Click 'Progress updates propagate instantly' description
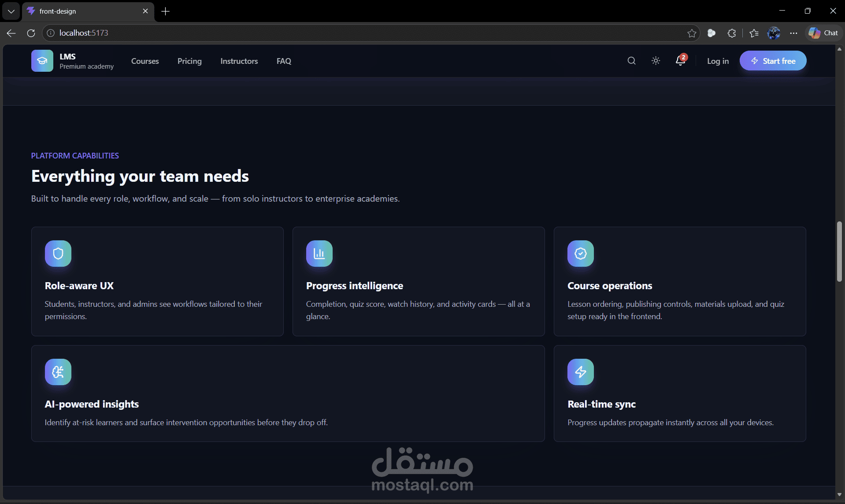The image size is (845, 504). click(671, 423)
